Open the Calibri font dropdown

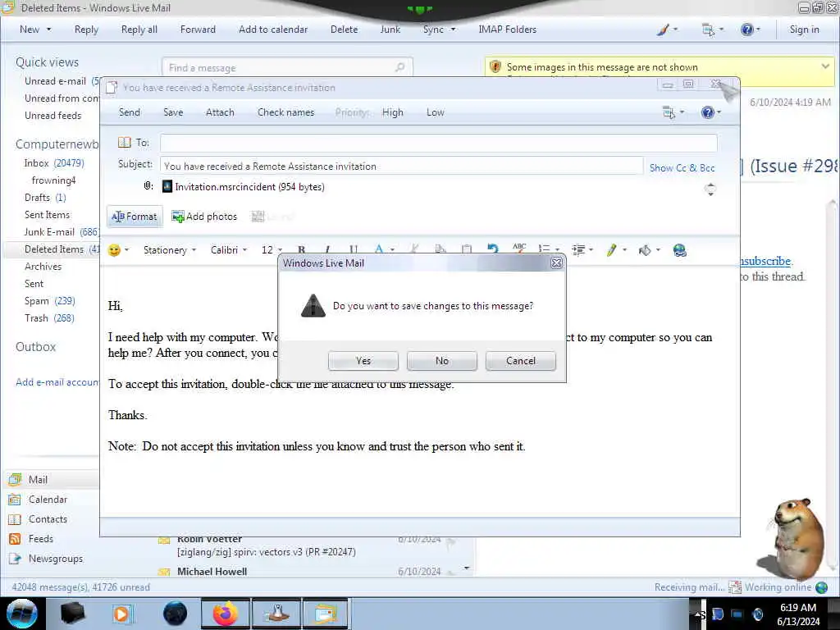pos(229,250)
